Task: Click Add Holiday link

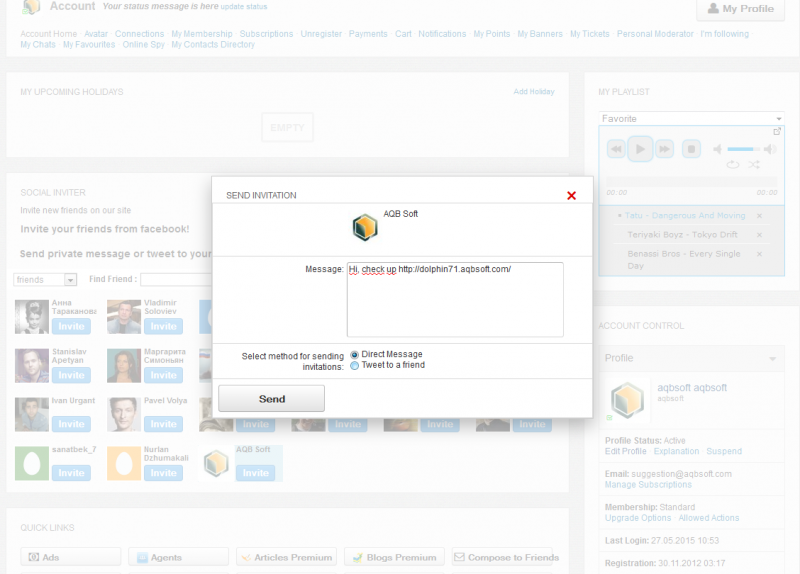Action: pos(534,91)
